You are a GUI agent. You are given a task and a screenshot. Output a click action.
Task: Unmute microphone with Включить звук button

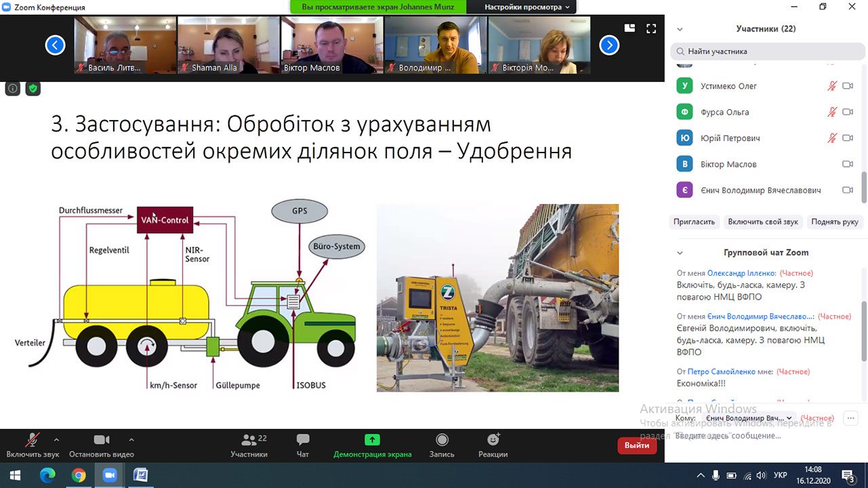(x=33, y=445)
